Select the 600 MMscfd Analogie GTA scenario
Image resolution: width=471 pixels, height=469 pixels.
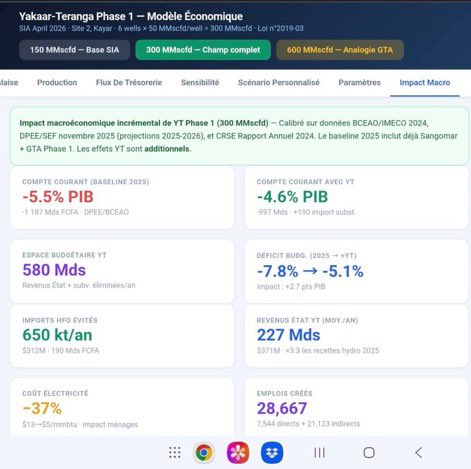(x=340, y=50)
